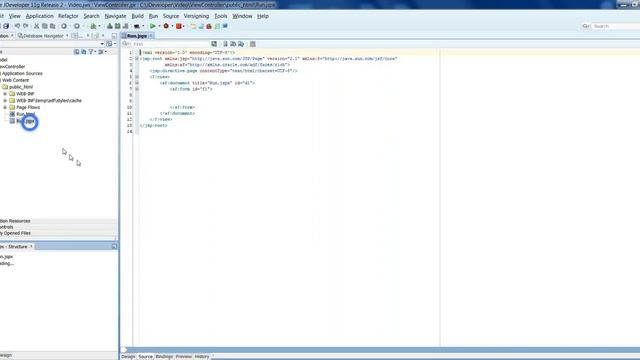Open the Tools menu
This screenshot has height=360, width=640.
point(221,16)
